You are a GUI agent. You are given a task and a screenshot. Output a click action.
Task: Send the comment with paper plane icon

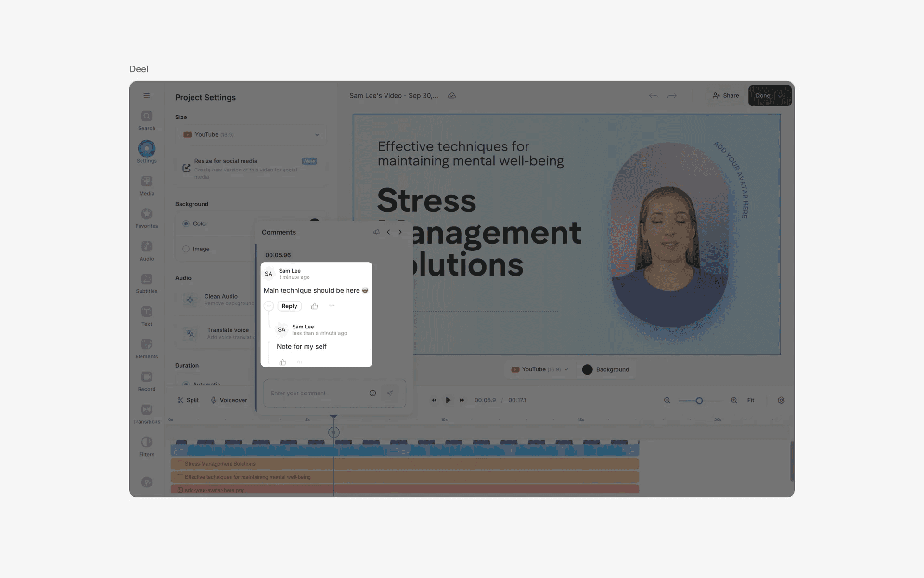click(x=390, y=393)
